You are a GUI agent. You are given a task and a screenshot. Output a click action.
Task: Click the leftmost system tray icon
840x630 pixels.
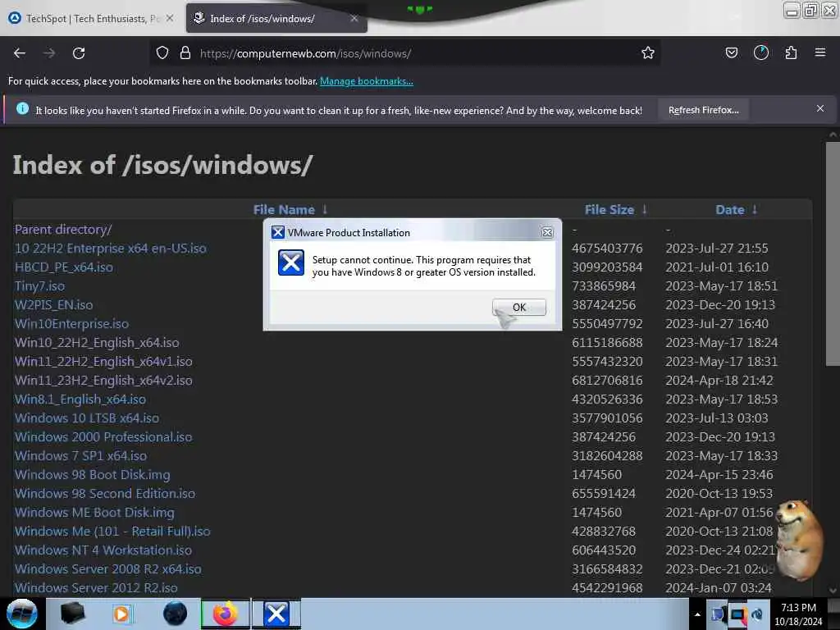click(718, 614)
